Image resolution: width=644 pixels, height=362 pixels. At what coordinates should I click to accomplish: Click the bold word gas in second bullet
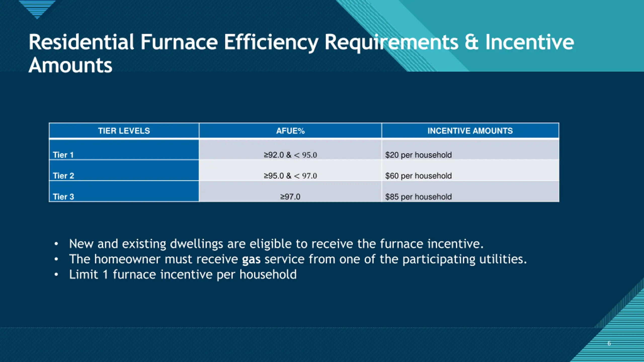click(x=251, y=260)
